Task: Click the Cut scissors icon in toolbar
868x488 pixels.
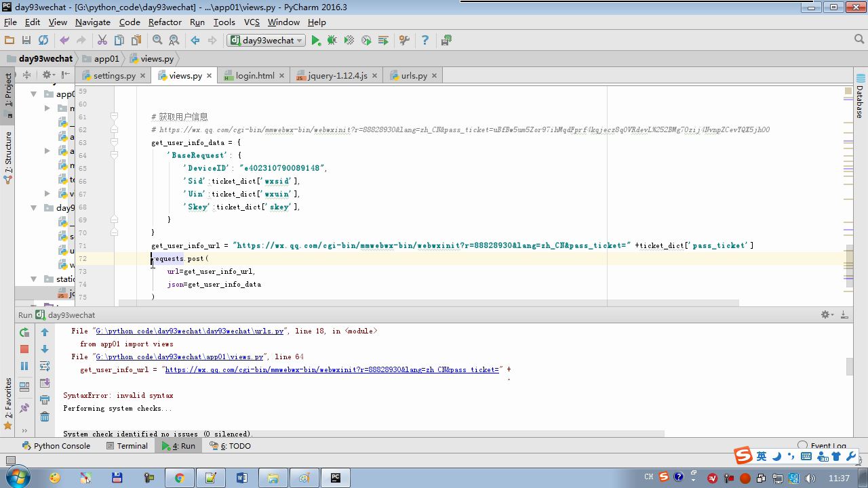Action: 102,41
